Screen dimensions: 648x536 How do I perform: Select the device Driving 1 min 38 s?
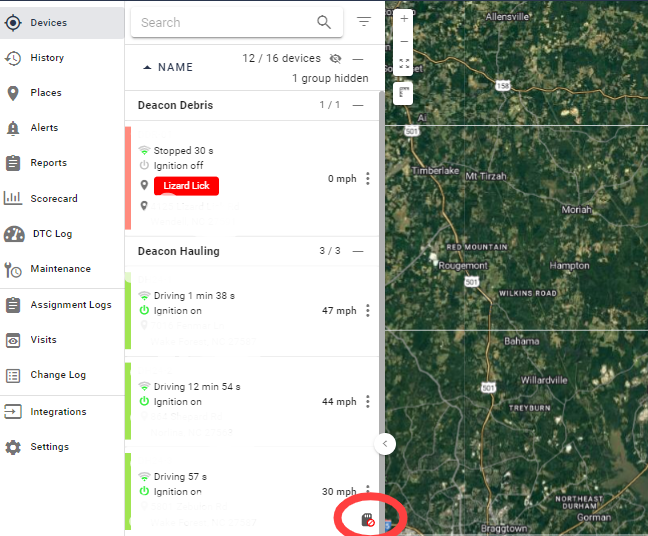coord(252,311)
